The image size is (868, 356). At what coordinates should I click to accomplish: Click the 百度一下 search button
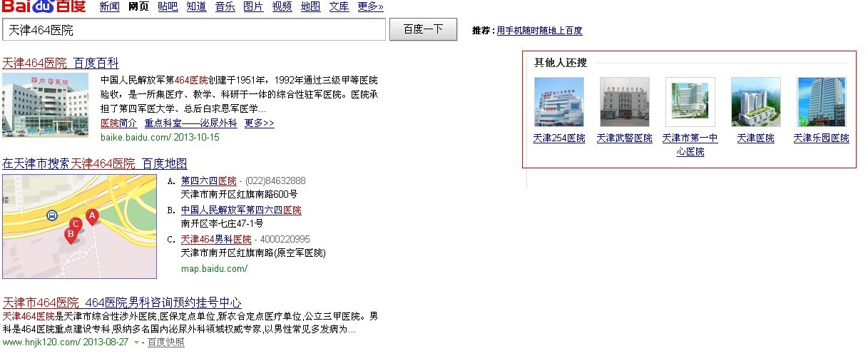(424, 29)
